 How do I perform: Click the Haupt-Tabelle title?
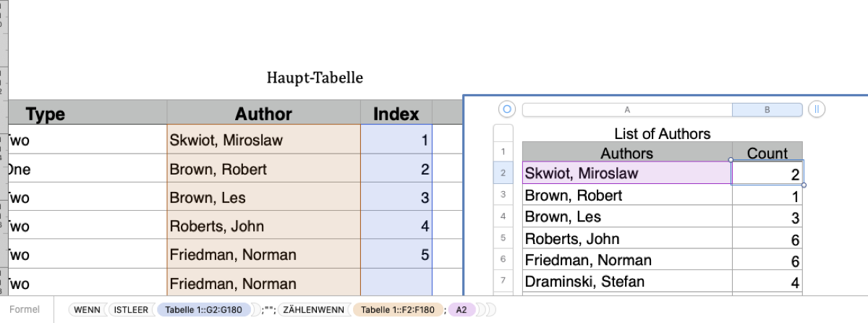[x=315, y=77]
